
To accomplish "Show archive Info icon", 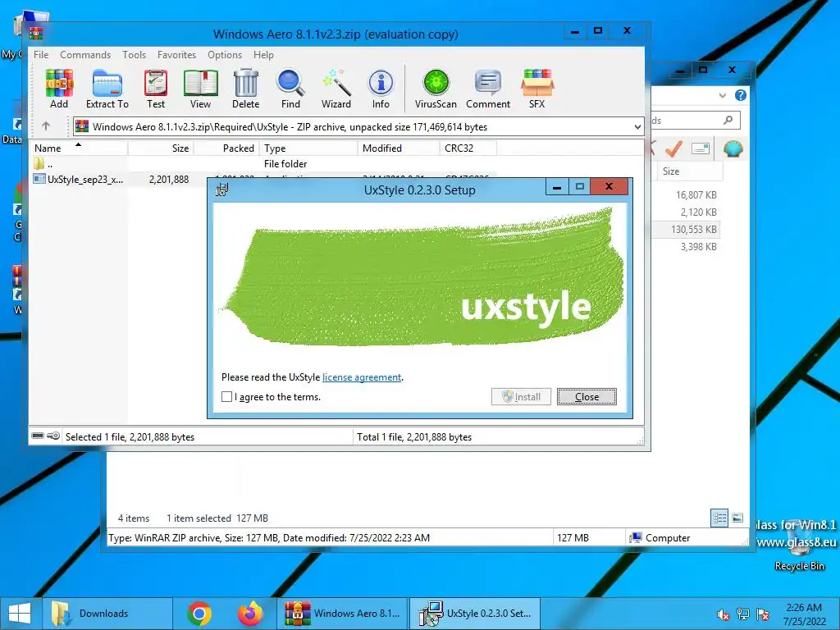I will [381, 89].
